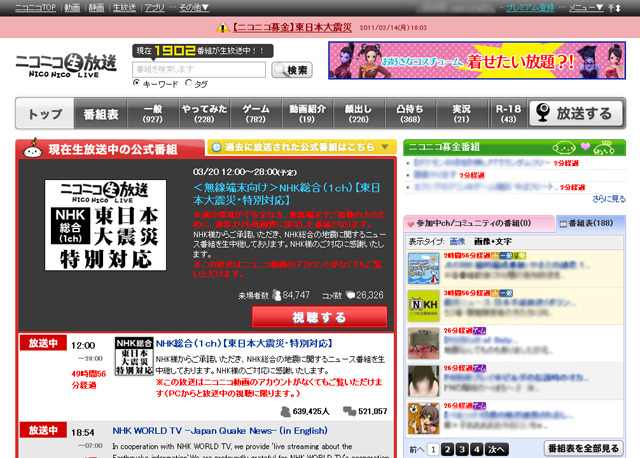Click the webcam icon on the 放送する button
This screenshot has height=458, width=640.
(x=543, y=112)
